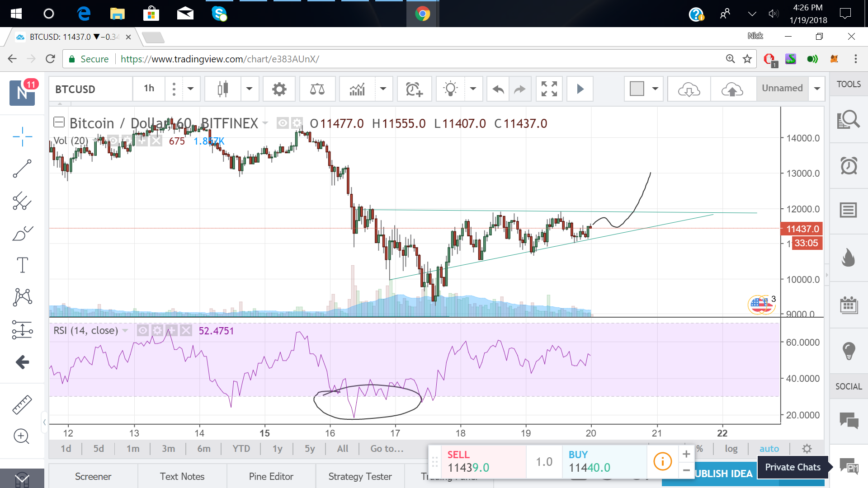Click Go to… date button
868x488 pixels.
[387, 449]
